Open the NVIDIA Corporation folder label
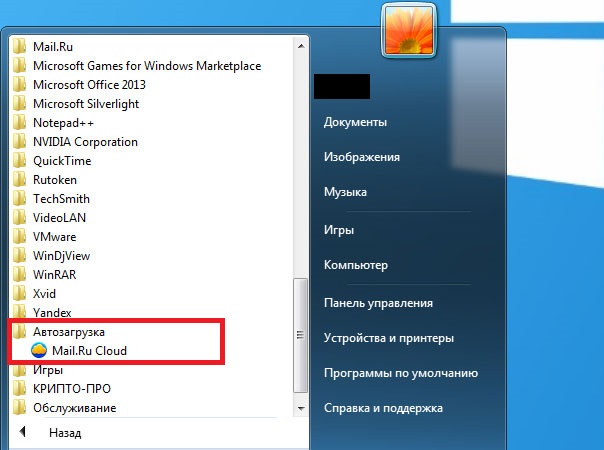Screen dimensions: 604x450 (85, 142)
